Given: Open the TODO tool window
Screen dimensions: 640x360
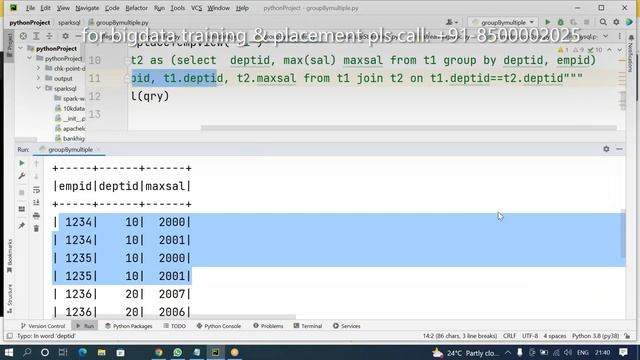Looking at the screenshot, I should click(175, 326).
